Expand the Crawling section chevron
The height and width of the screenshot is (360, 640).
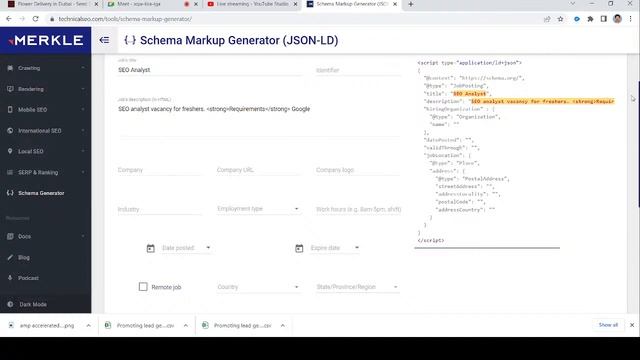(x=83, y=68)
